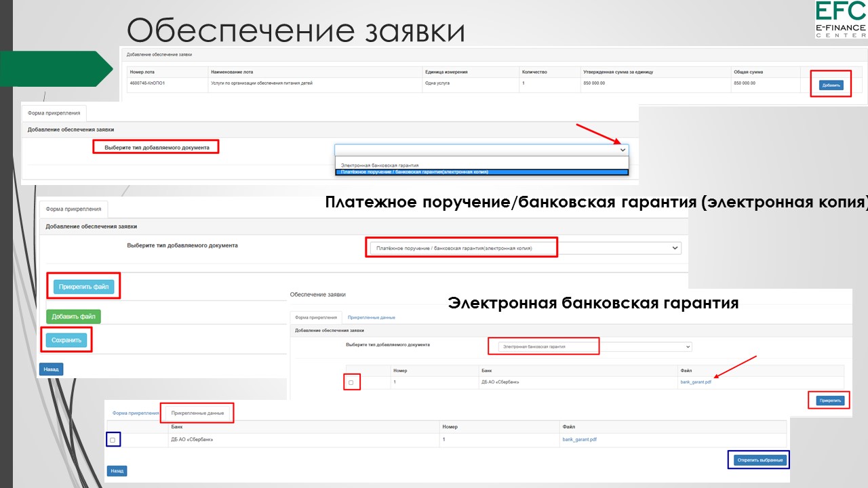Click the green Добавить файл button
This screenshot has height=488, width=868.
[x=73, y=317]
